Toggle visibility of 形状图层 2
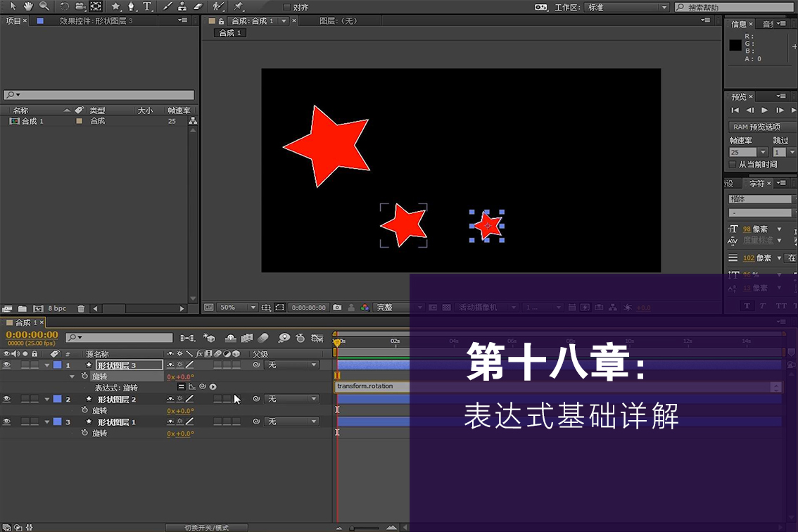This screenshot has width=798, height=532. coord(6,399)
